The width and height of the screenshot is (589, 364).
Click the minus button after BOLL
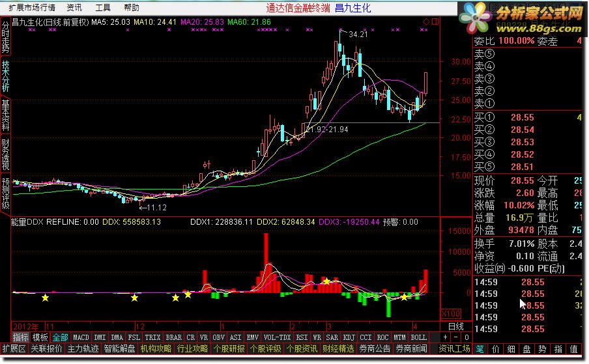pos(456,337)
